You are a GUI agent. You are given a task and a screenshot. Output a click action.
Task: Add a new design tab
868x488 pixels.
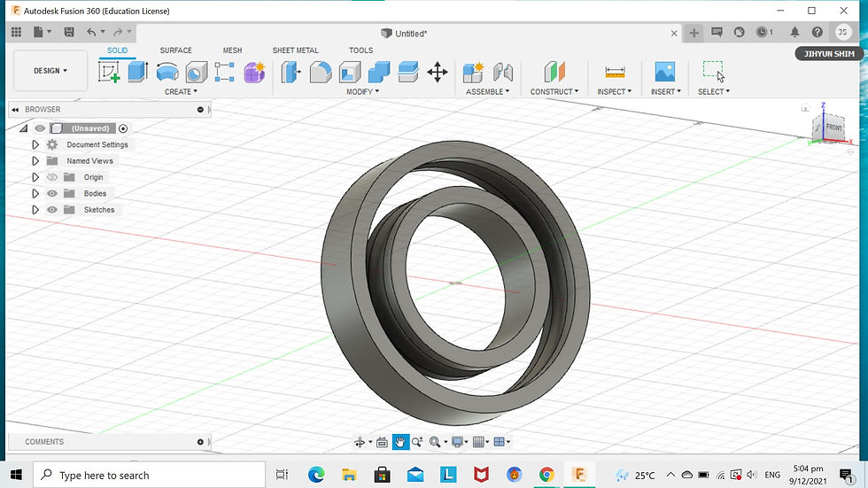(694, 33)
